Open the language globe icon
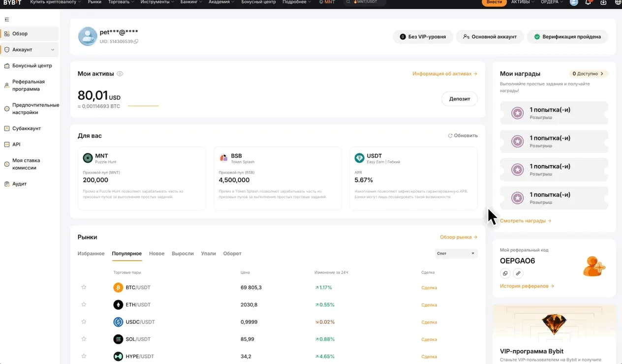The image size is (622, 364). click(618, 3)
